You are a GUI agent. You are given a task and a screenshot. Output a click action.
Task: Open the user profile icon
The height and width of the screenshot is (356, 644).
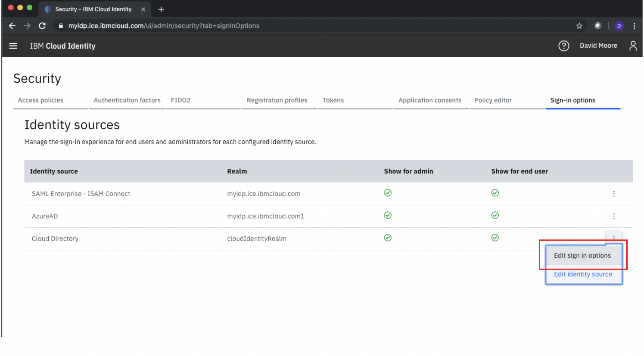pos(633,46)
